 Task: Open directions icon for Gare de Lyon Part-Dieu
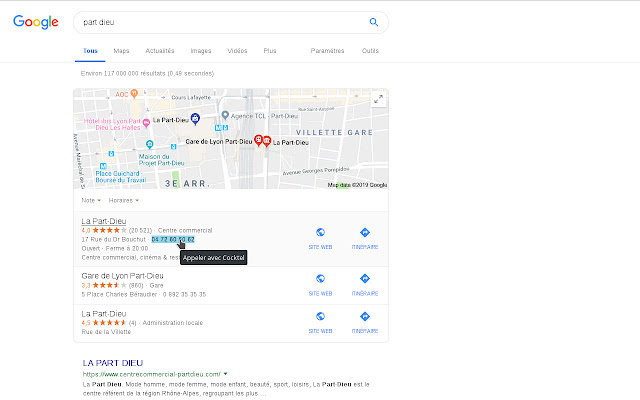coord(365,278)
